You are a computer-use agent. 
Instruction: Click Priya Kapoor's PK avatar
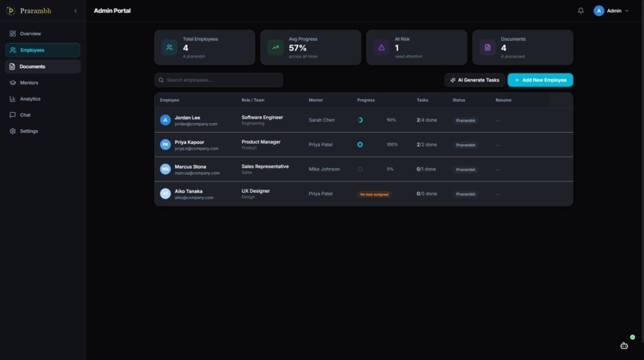coord(165,145)
